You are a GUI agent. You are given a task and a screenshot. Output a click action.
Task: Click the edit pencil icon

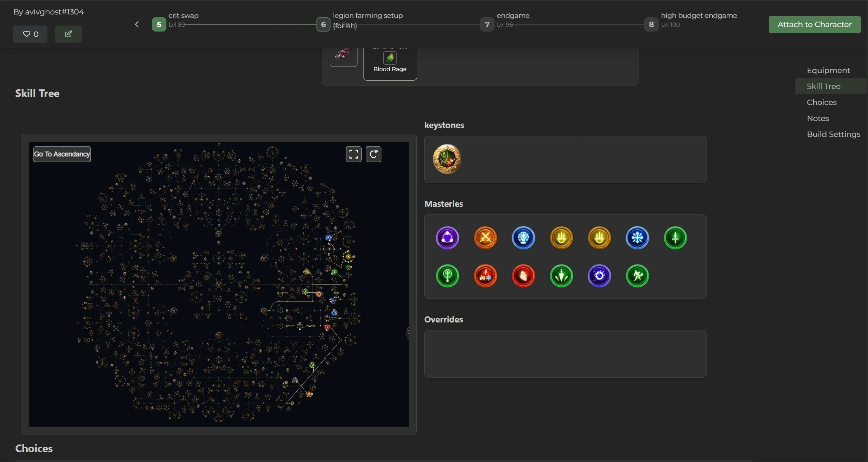[x=68, y=34]
